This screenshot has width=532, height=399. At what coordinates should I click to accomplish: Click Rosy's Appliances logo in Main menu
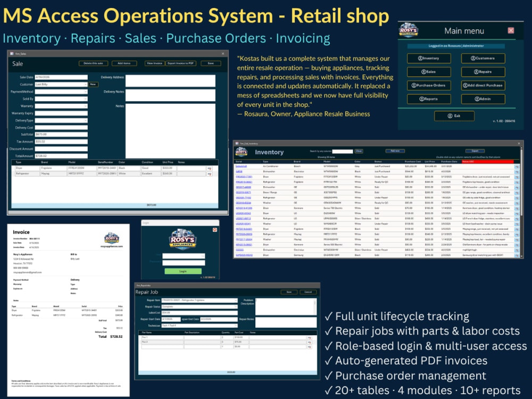408,30
